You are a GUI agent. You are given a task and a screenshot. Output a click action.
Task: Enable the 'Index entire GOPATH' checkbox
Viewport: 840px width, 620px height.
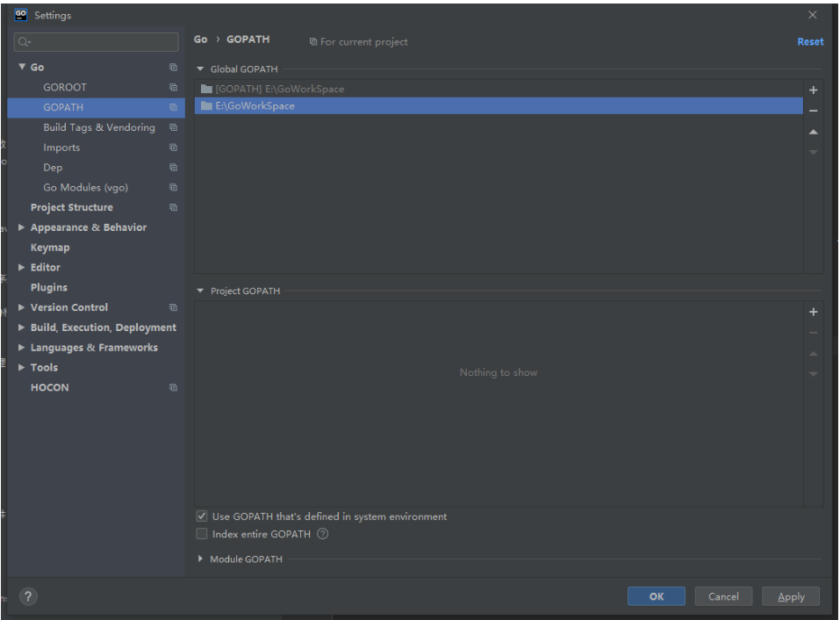202,533
